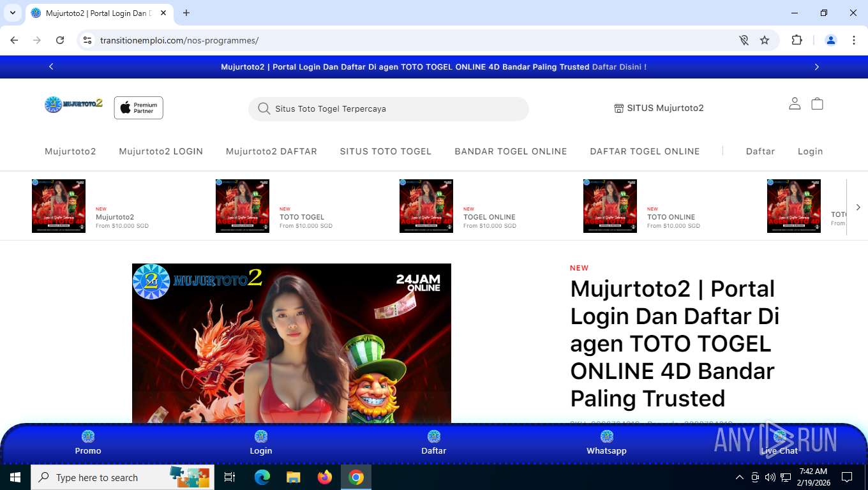Launch Microsoft Edge from the taskbar
Screen dimensions: 868x490
coord(262,477)
